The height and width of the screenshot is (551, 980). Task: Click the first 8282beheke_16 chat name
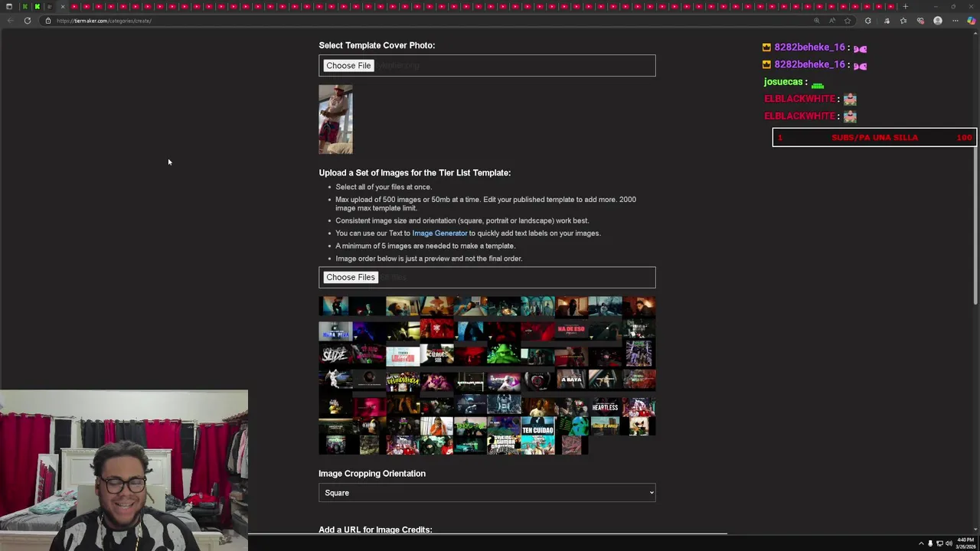(809, 47)
